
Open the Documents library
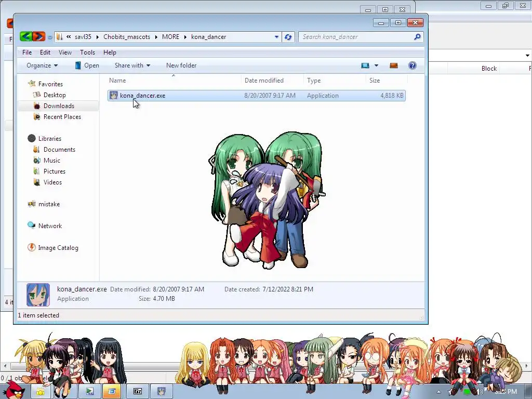(59, 149)
